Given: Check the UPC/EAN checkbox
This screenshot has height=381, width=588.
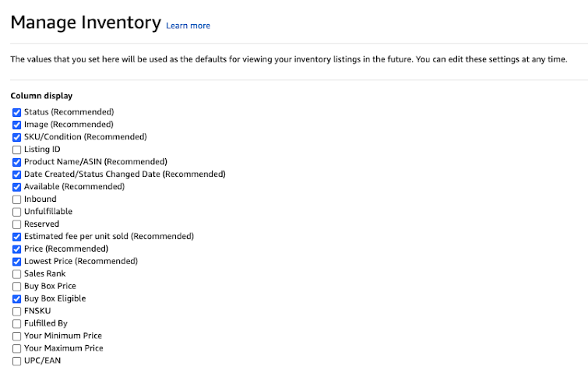Looking at the screenshot, I should point(17,362).
